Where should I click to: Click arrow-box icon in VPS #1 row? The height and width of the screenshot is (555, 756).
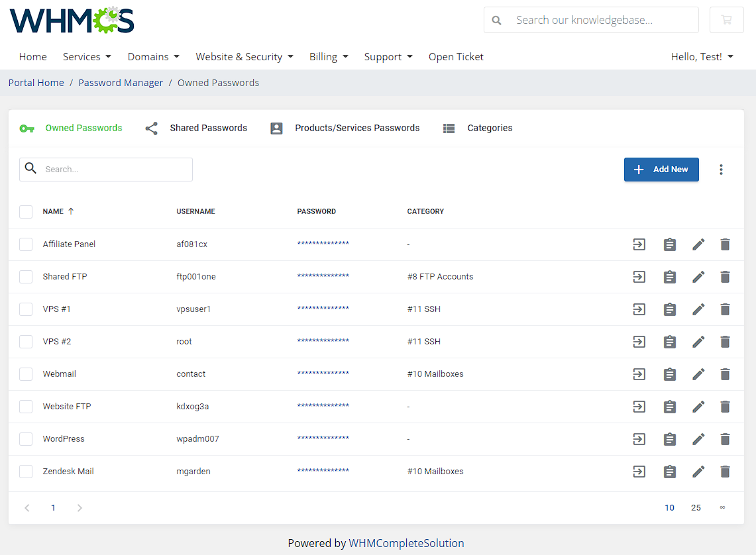tap(639, 309)
